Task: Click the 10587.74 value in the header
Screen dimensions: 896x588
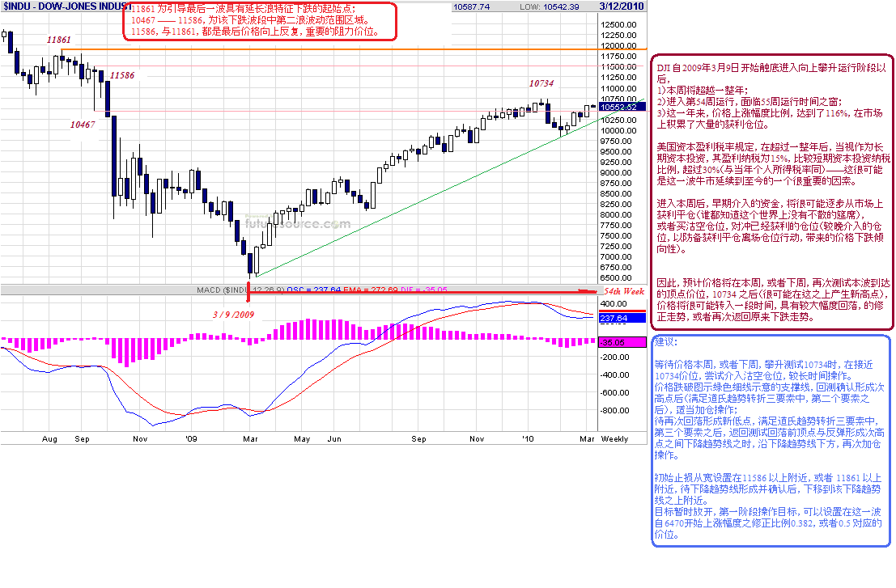Action: (x=471, y=6)
